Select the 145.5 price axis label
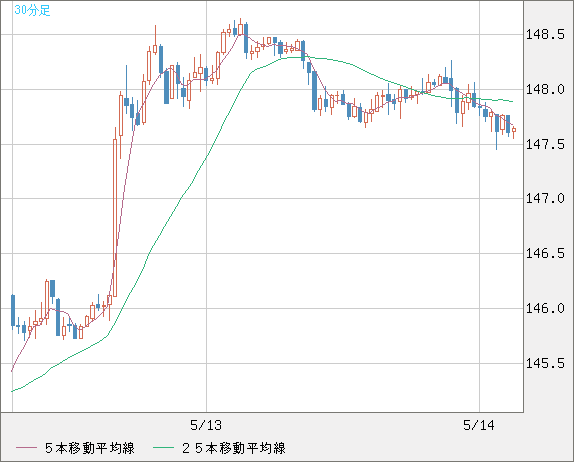Screen dimensions: 574x462 tap(545, 363)
